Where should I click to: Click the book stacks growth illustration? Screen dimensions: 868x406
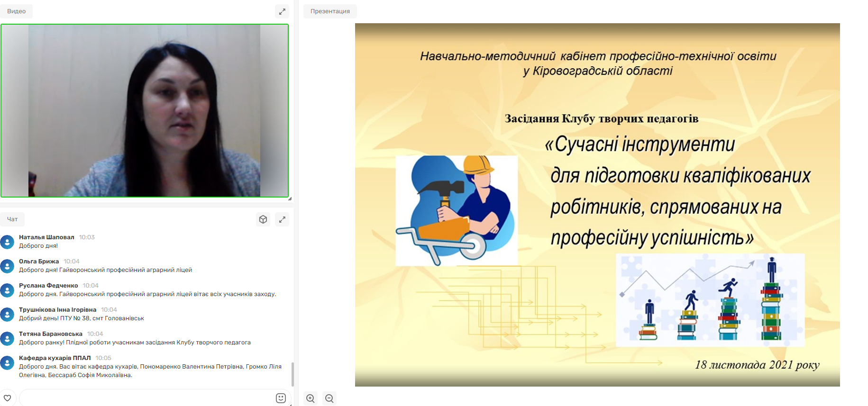(x=710, y=300)
